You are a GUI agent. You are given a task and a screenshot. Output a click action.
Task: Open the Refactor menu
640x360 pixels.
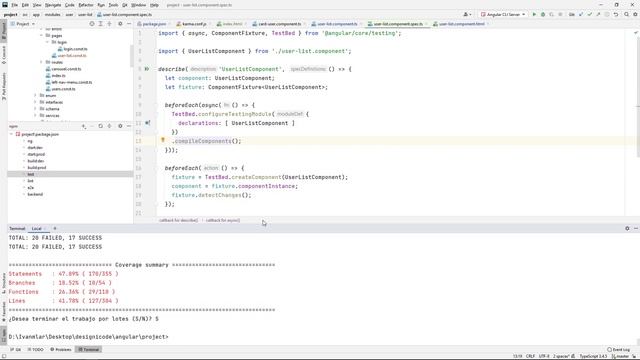[86, 5]
